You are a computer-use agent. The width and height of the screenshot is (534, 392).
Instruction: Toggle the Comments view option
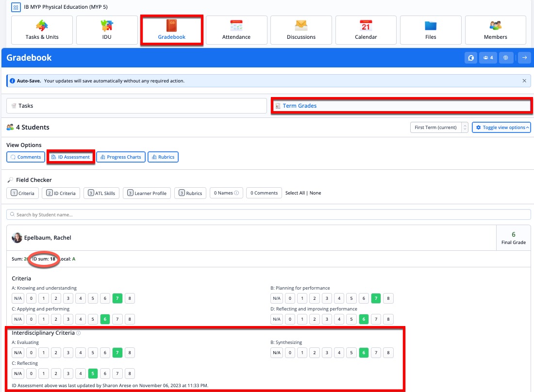click(26, 157)
